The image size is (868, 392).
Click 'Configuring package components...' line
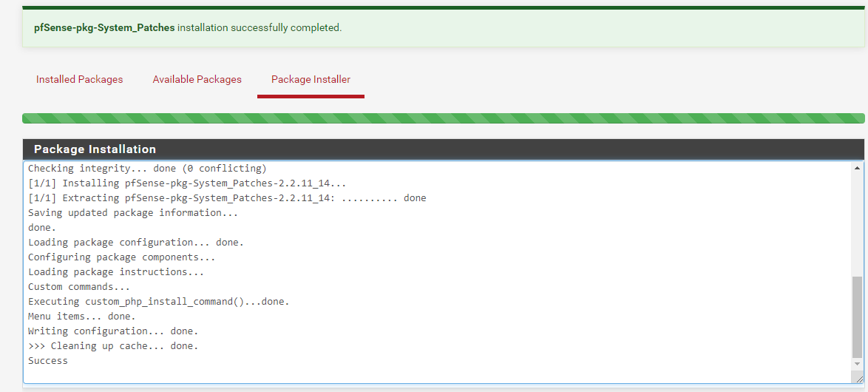[122, 257]
